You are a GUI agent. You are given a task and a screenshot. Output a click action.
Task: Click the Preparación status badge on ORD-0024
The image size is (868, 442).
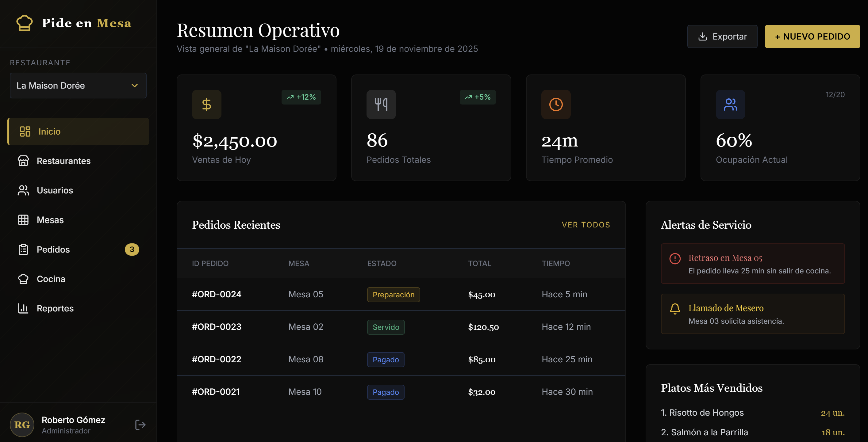[x=393, y=295]
